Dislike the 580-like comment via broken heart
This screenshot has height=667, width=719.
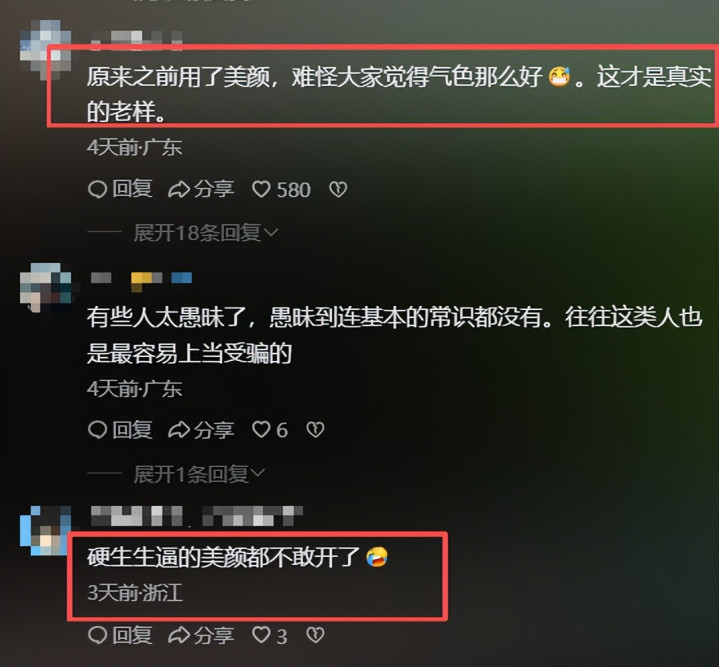pyautogui.click(x=338, y=189)
